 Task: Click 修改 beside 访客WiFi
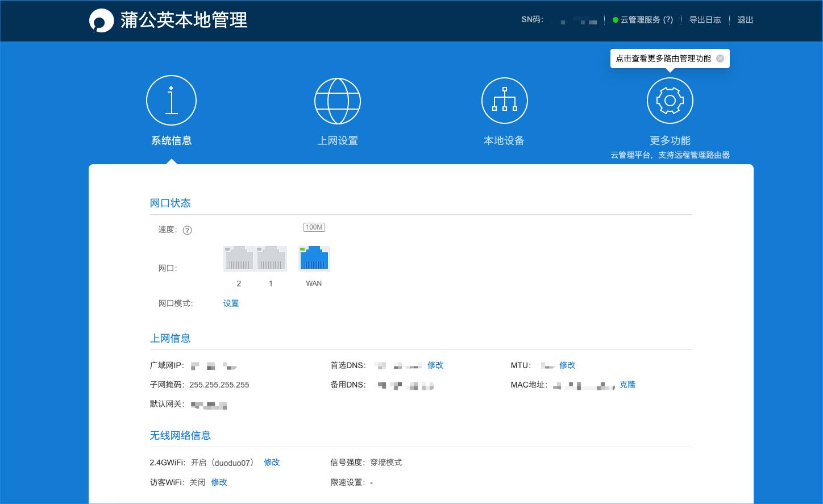tap(219, 482)
